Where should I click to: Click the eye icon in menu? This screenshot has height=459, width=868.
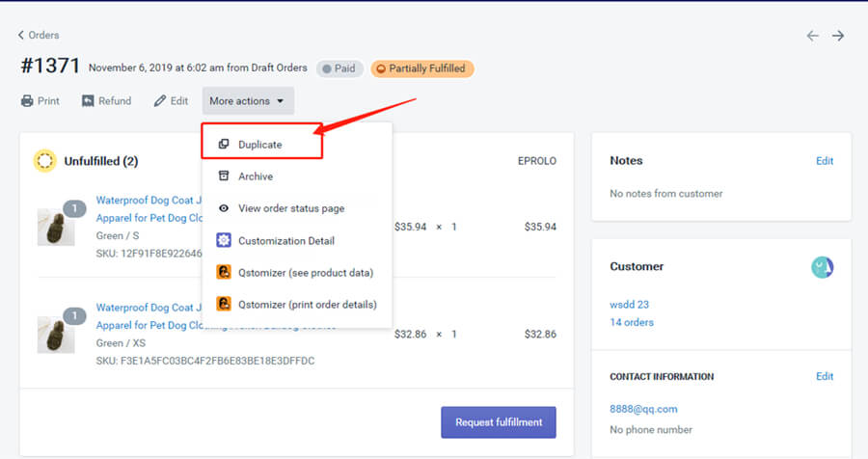[224, 208]
